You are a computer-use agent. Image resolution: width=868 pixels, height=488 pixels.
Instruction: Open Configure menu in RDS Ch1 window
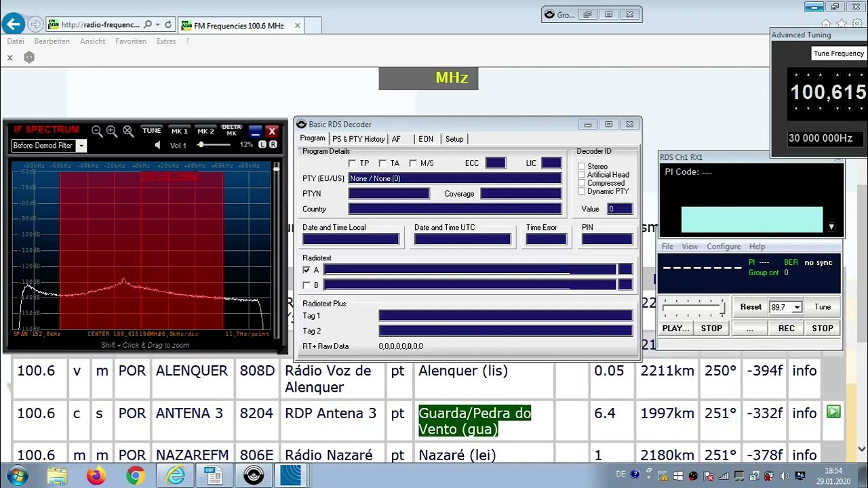(724, 247)
